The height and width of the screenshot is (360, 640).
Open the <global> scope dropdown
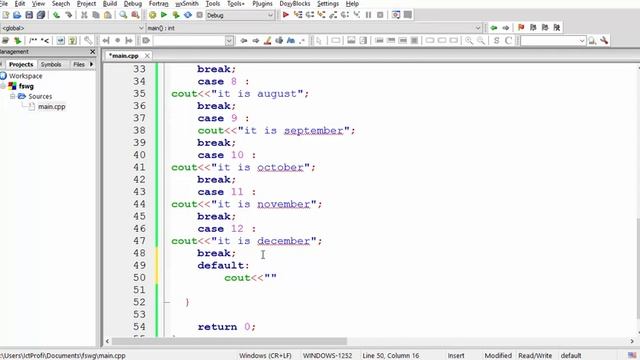[x=141, y=28]
